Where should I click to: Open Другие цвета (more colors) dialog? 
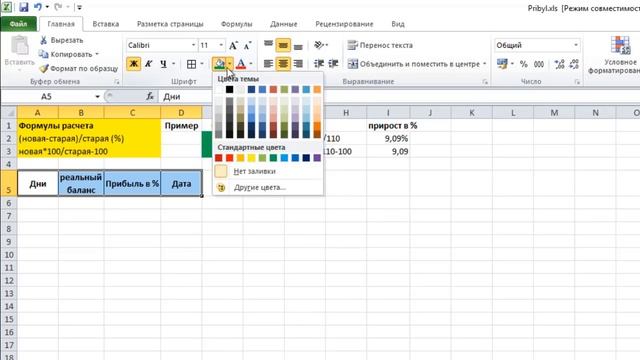point(268,187)
